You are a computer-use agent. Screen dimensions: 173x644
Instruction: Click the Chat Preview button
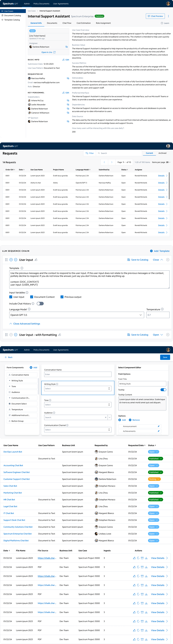[x=155, y=16]
